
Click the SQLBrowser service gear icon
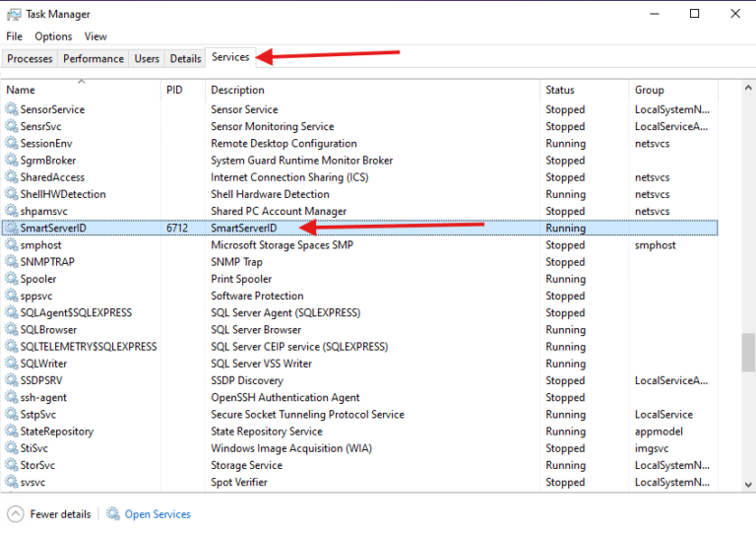[12, 330]
